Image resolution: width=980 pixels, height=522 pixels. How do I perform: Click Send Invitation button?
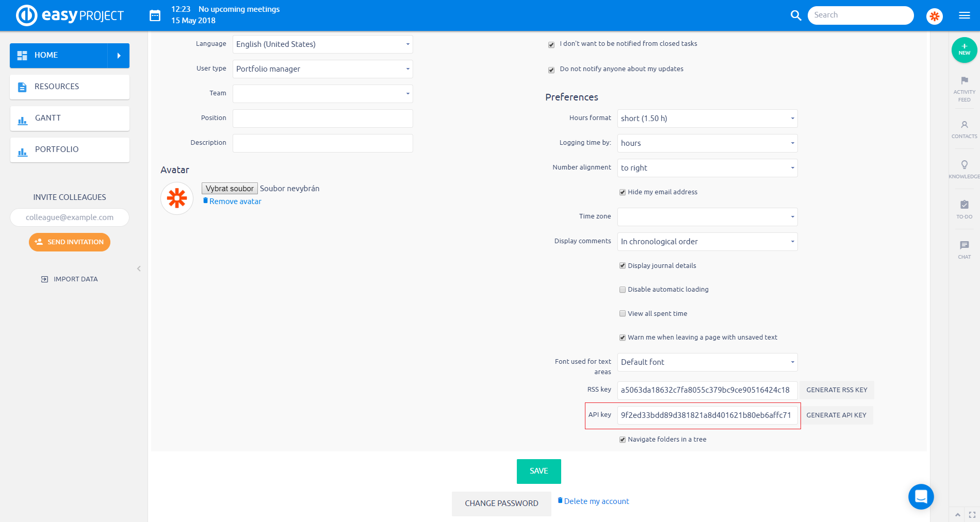pos(70,242)
